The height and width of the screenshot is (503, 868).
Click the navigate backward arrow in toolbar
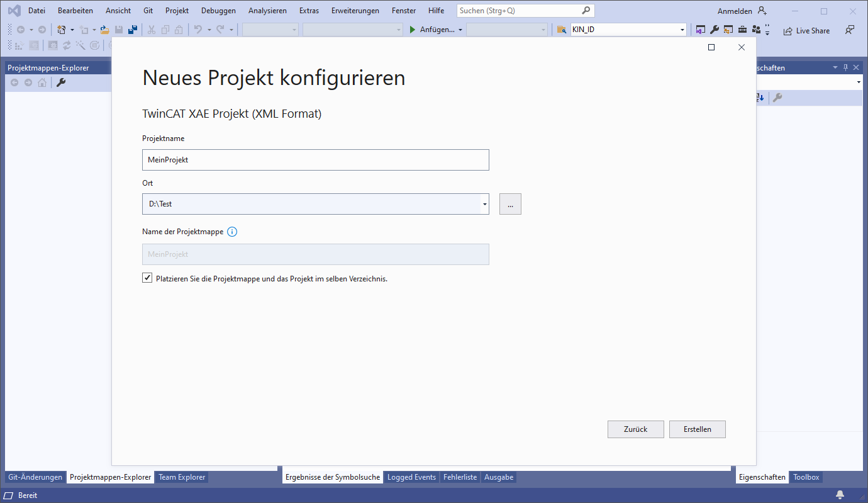pyautogui.click(x=21, y=30)
